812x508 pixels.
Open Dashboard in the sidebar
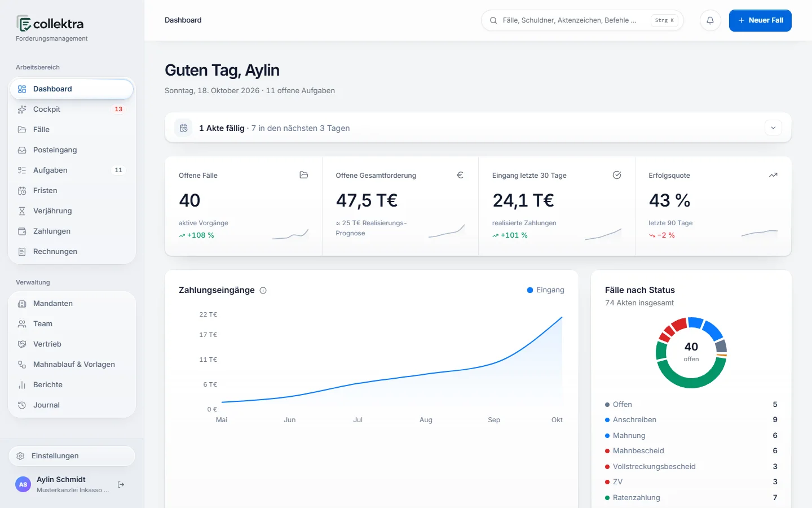72,89
